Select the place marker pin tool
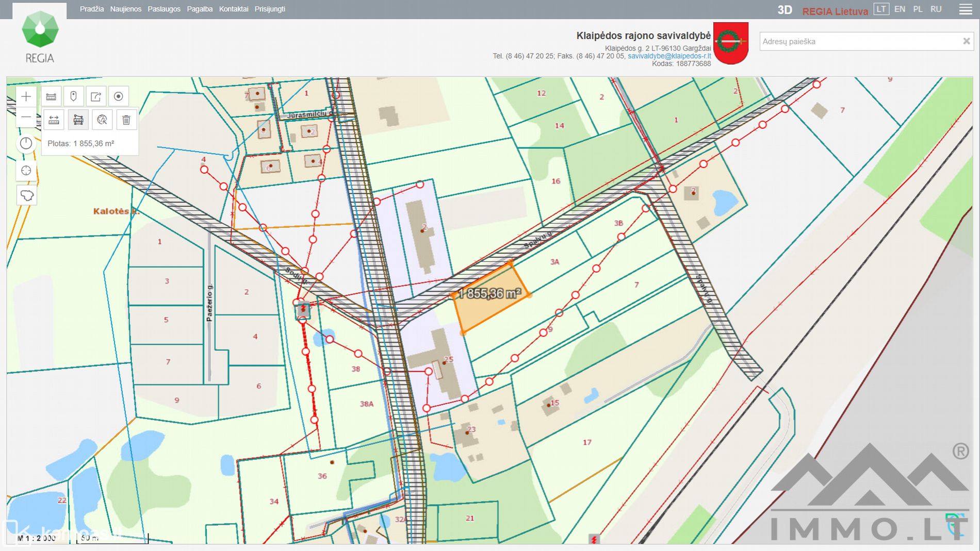980x551 pixels. (x=73, y=96)
